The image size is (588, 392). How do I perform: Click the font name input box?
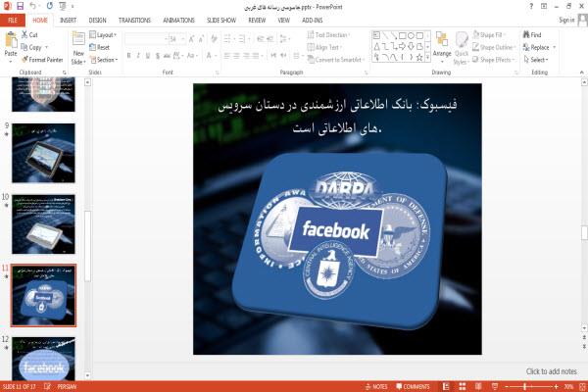[x=145, y=38]
